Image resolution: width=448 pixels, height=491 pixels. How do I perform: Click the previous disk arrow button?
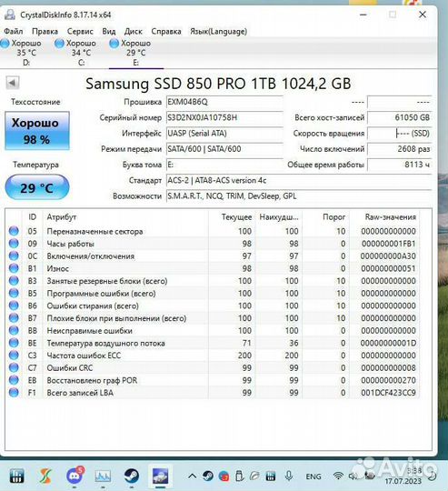click(x=13, y=83)
